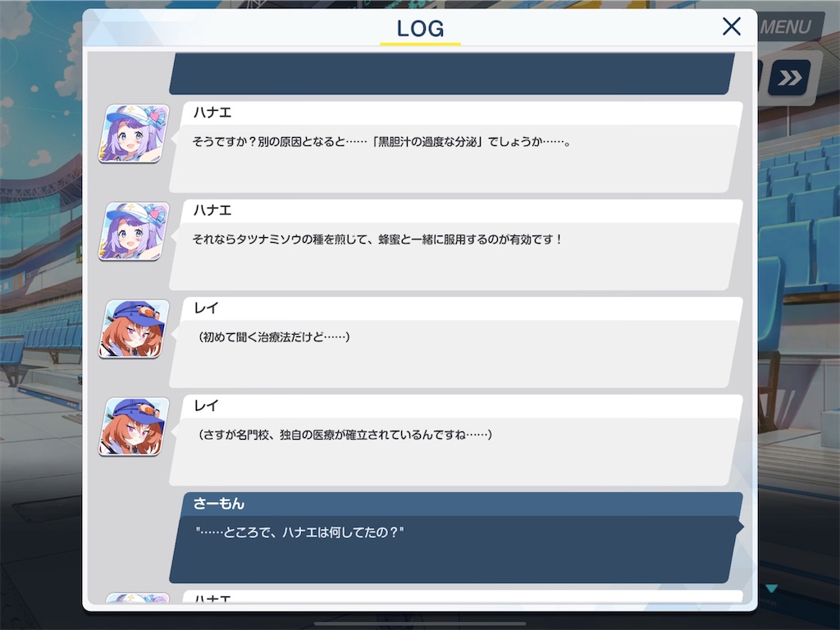Select the player line 'ところで、ハナエは何してたの？'

tap(456, 538)
